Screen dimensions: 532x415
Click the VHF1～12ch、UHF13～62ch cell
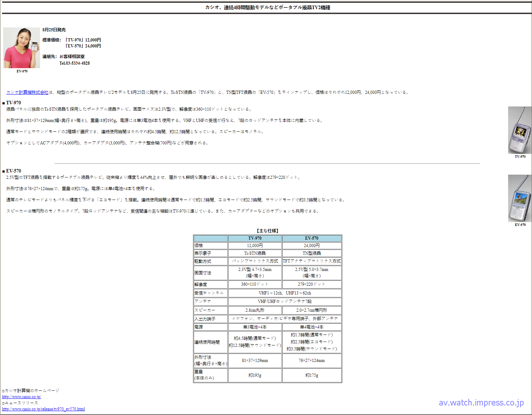point(285,293)
